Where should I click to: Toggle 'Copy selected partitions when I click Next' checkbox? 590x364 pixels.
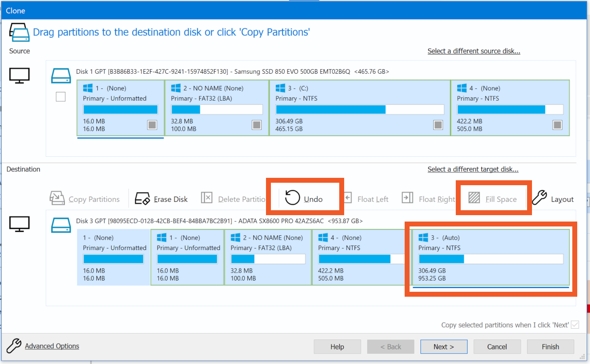tap(574, 325)
